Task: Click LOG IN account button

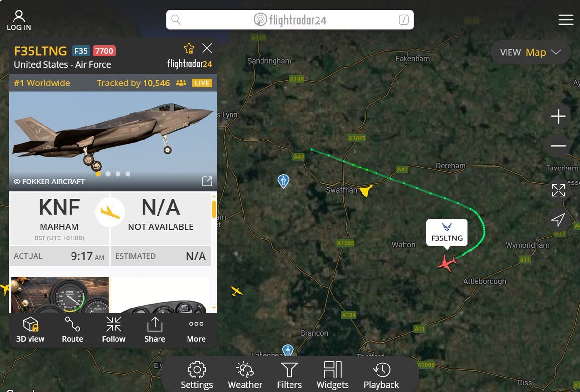Action: (19, 21)
